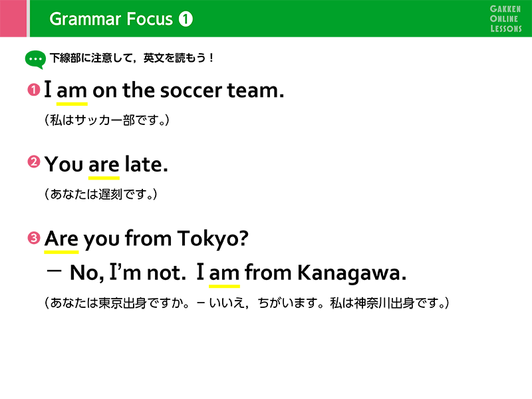Click the Japanese translation 私はサッカー部です
The height and width of the screenshot is (399, 532).
coord(107,120)
